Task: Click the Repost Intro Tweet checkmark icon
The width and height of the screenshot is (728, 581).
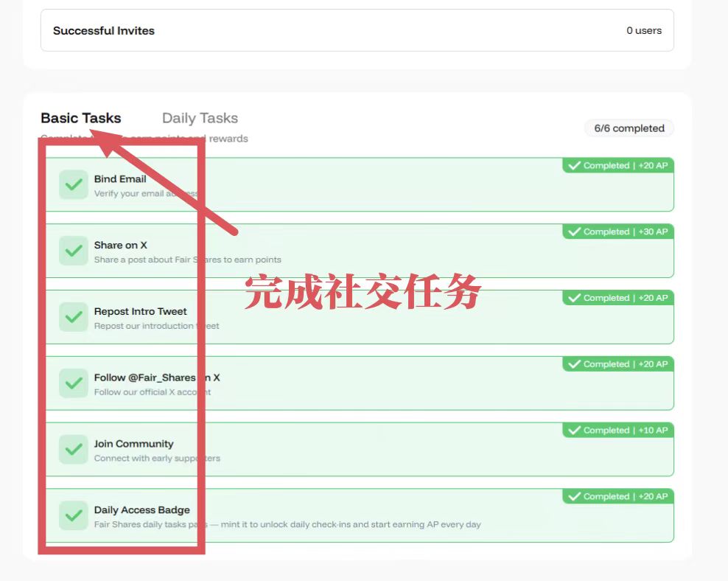Action: 73,317
